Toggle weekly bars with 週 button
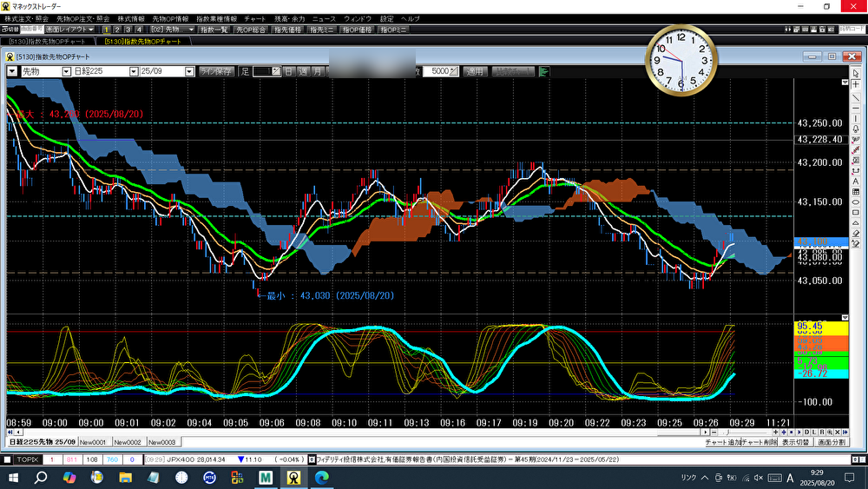 click(303, 71)
